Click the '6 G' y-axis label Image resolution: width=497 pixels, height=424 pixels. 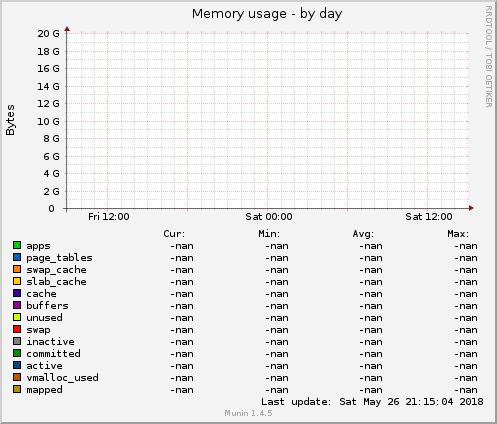point(51,156)
